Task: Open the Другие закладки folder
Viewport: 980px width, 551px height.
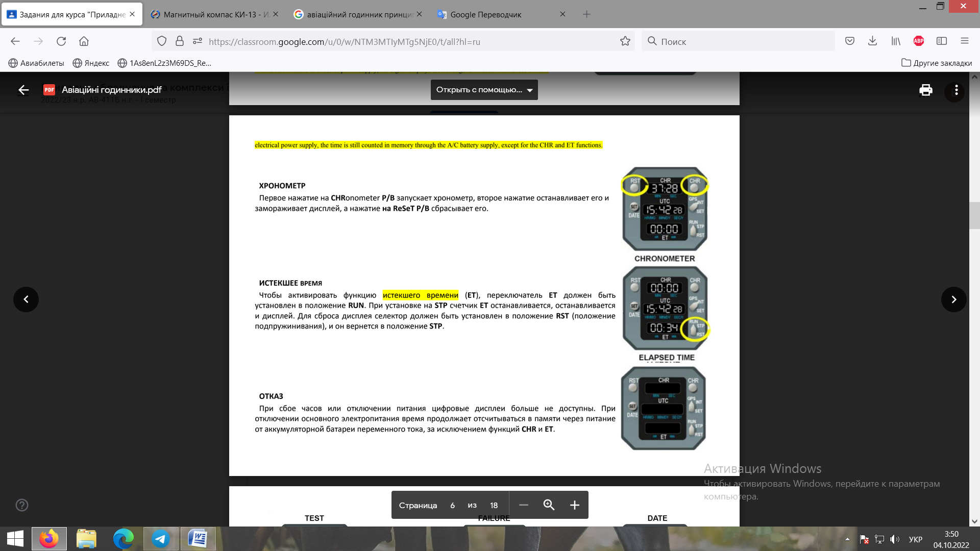Action: point(937,63)
